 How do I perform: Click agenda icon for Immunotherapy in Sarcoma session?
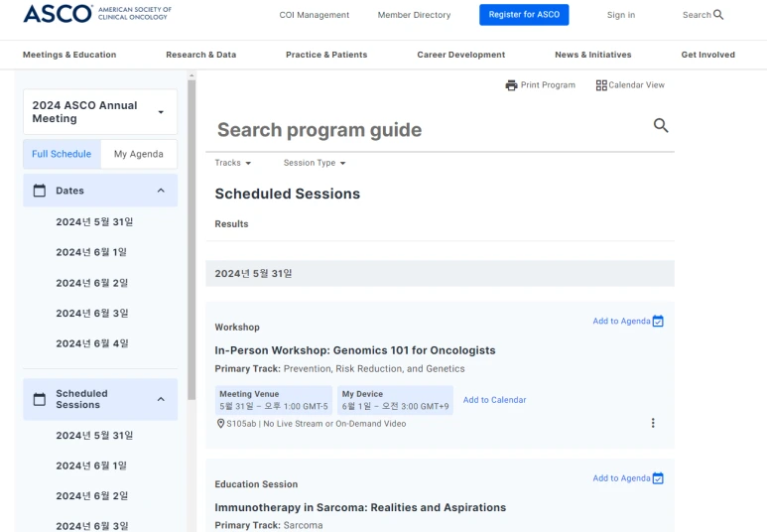click(658, 478)
